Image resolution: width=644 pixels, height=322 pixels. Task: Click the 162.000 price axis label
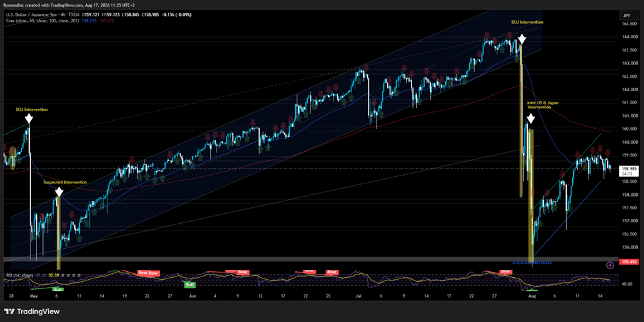tap(629, 90)
